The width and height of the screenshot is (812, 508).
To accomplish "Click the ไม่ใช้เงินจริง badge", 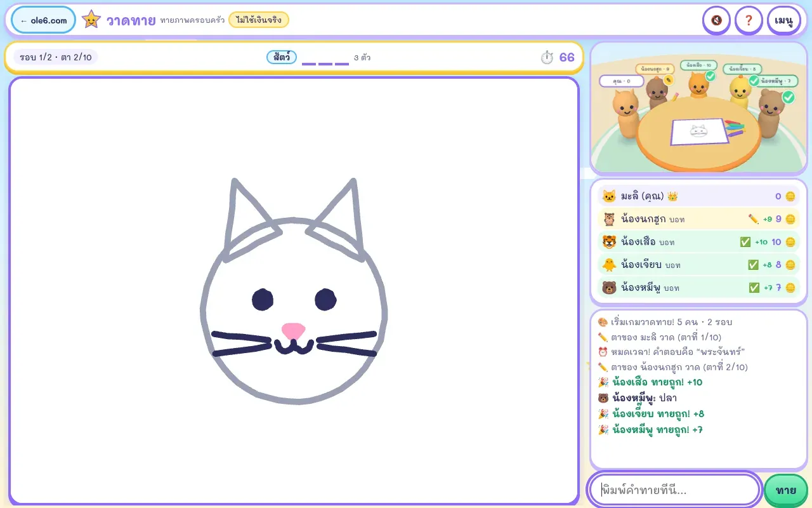I will [x=259, y=20].
